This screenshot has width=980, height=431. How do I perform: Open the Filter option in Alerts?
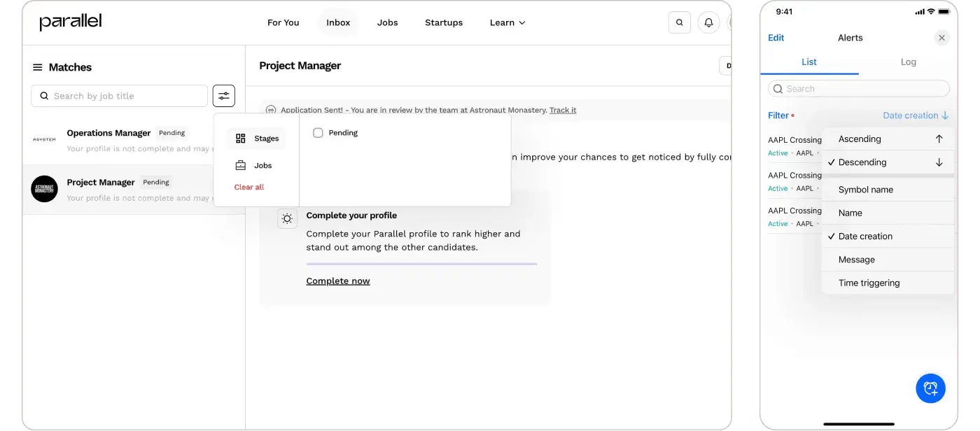click(x=780, y=115)
